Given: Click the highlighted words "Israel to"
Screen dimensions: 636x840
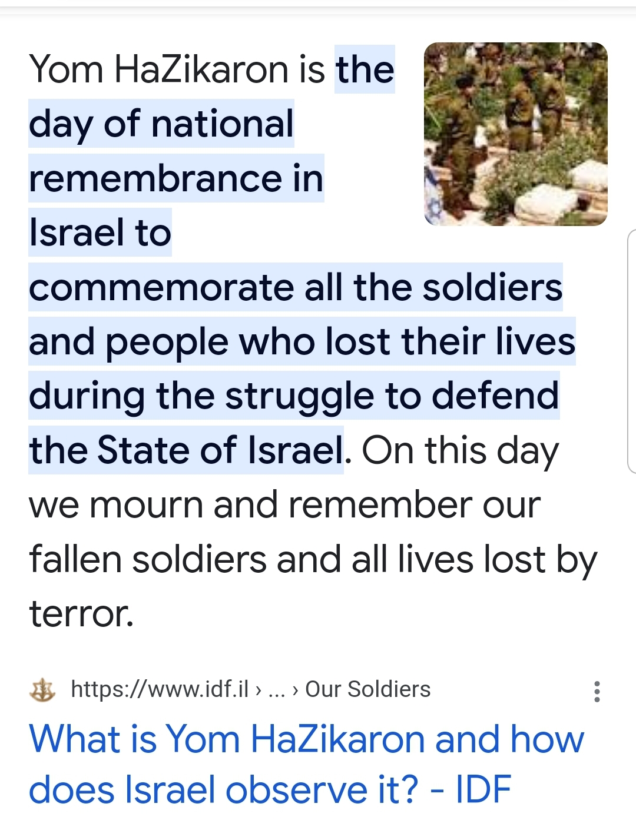Looking at the screenshot, I should coord(100,233).
